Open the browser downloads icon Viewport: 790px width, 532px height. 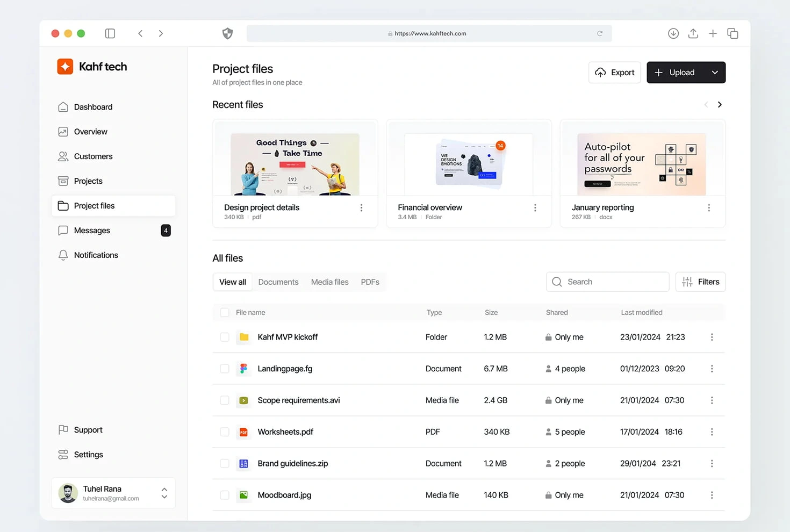(673, 33)
